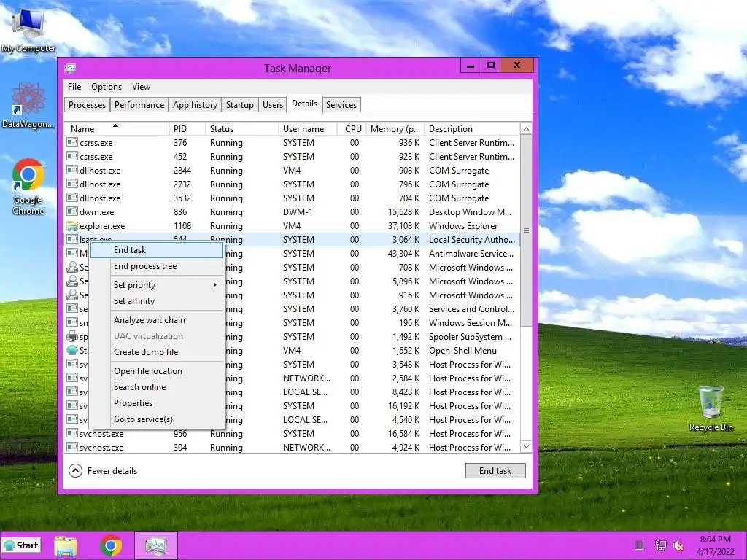Switch to the Processes tab
Image resolution: width=747 pixels, height=560 pixels.
88,105
